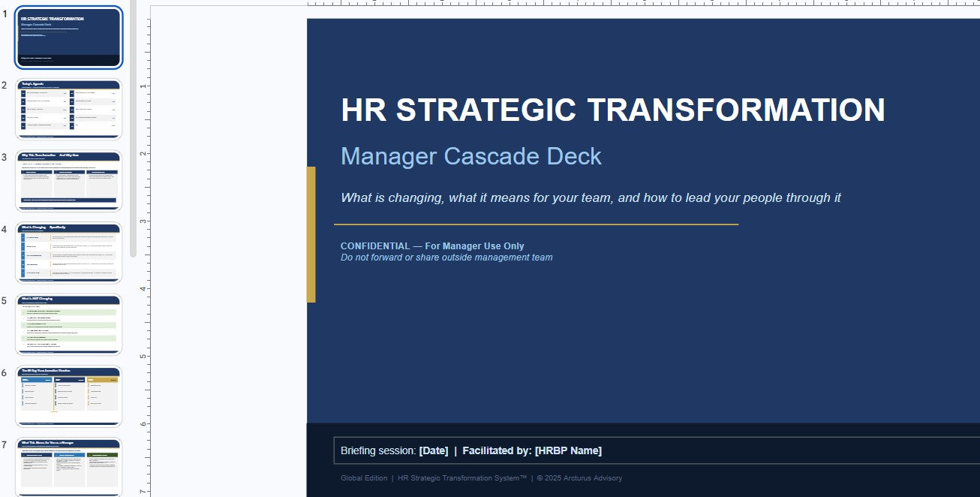Select the 'What Is Changing - Specifically' thumbnail
Viewport: 980px width, 497px height.
(x=68, y=252)
